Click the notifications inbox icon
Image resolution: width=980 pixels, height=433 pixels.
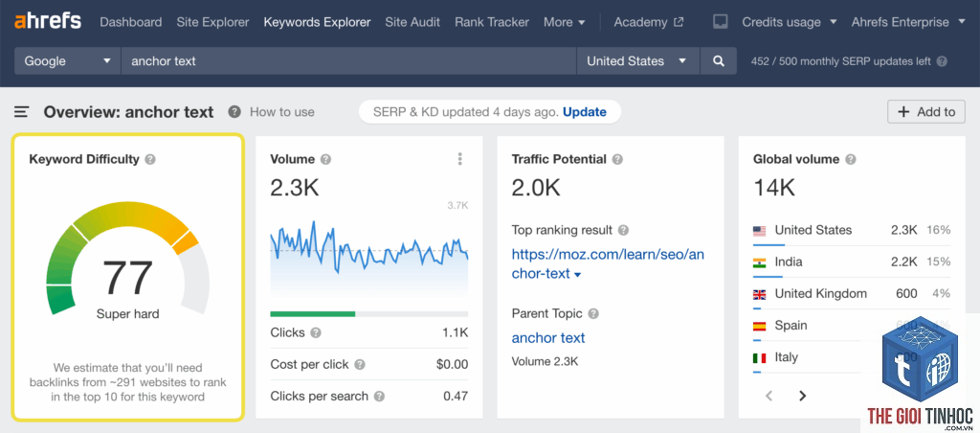pyautogui.click(x=720, y=22)
